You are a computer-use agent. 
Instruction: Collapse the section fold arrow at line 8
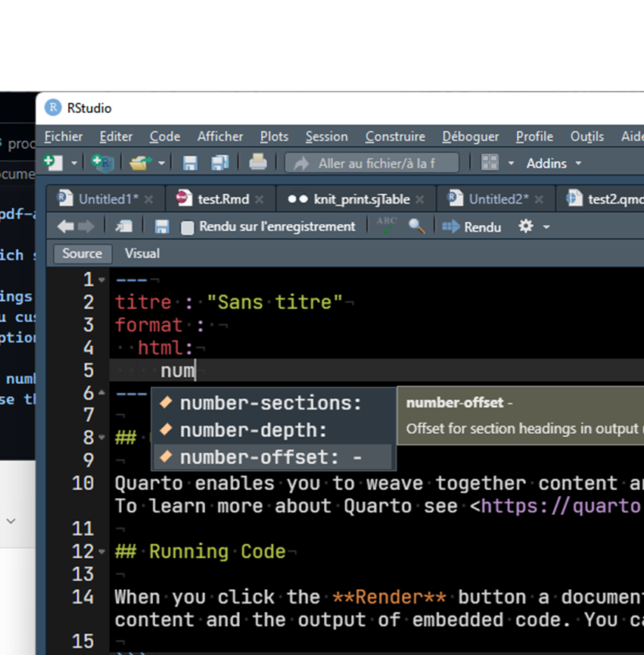[x=102, y=438]
